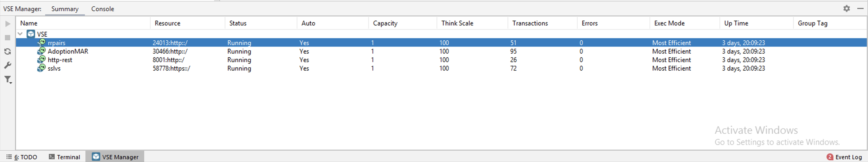Collapse the VSE tree node

coord(20,34)
